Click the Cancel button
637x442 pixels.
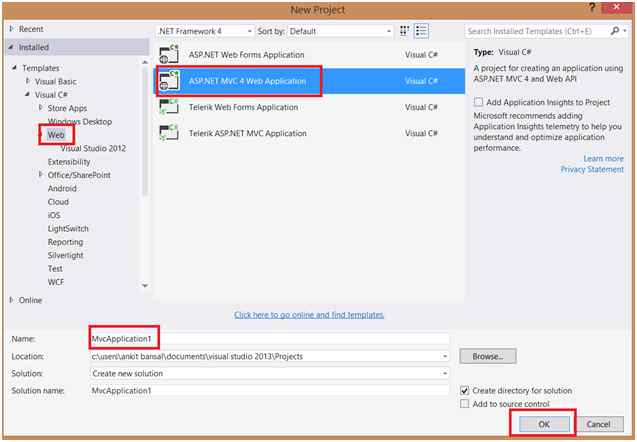pyautogui.click(x=598, y=424)
